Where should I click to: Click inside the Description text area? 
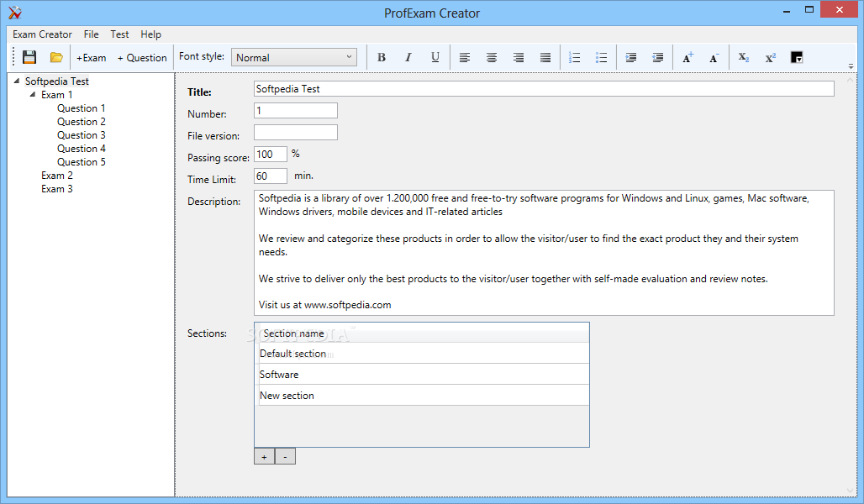pyautogui.click(x=544, y=253)
